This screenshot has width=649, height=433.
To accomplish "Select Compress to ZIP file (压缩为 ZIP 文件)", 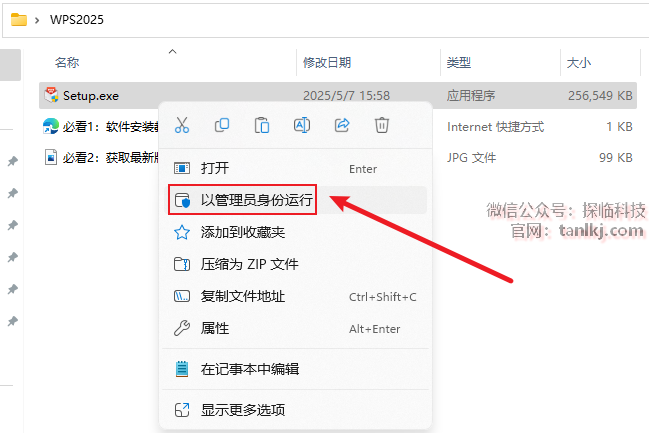I will 295,264.
